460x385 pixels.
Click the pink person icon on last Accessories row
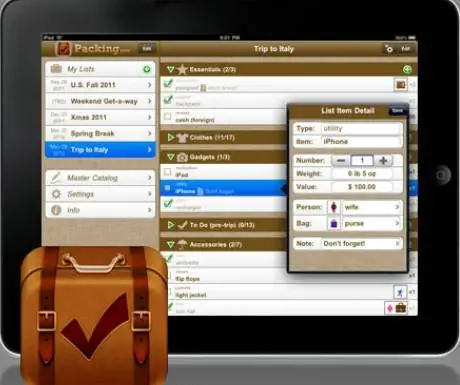click(389, 308)
